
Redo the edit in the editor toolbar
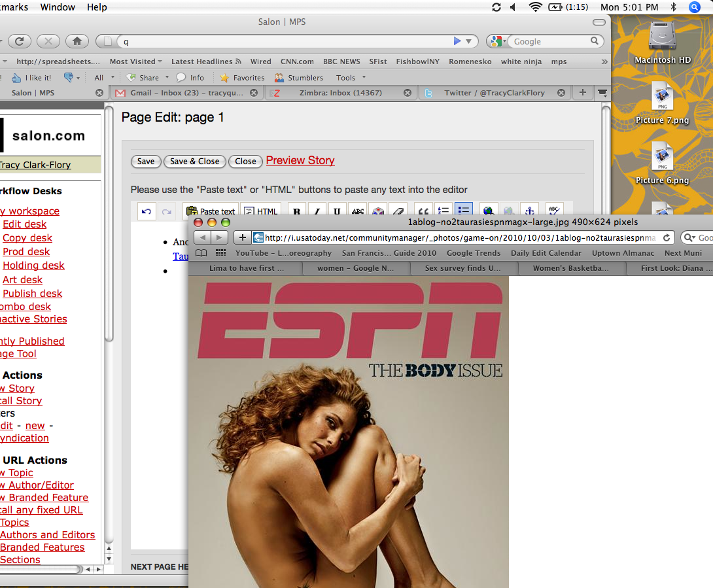[x=166, y=211]
